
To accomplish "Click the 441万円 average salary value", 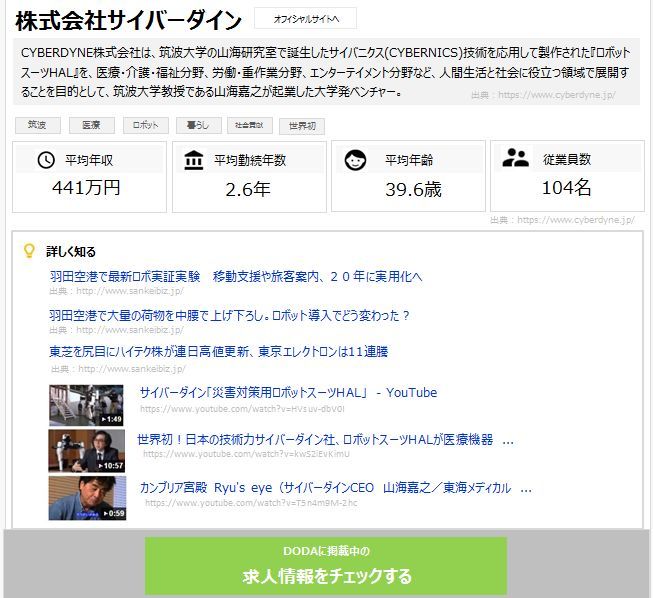I will pyautogui.click(x=86, y=188).
